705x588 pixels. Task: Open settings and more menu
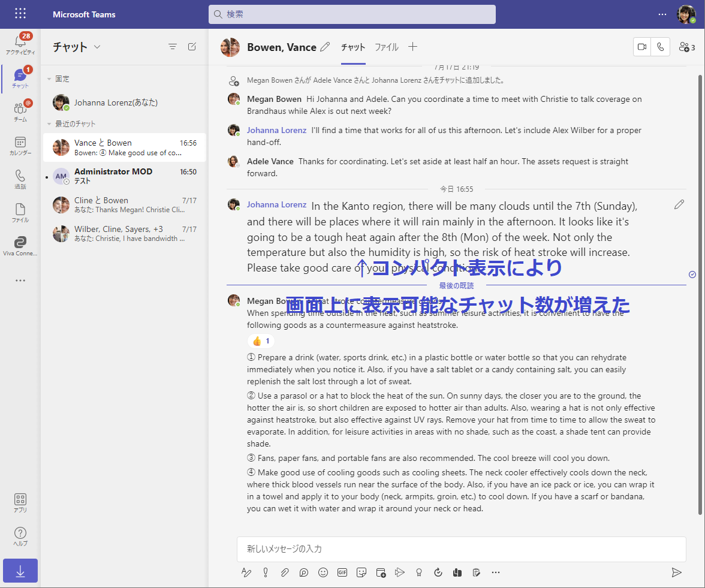pos(662,14)
